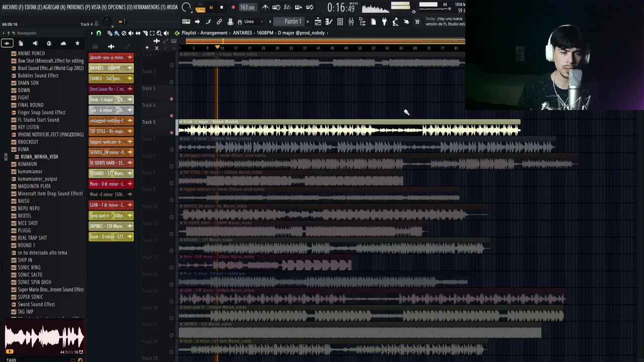Screen dimensions: 644x362
Task: Click the new FL Studio version notice
Action: pyautogui.click(x=445, y=21)
